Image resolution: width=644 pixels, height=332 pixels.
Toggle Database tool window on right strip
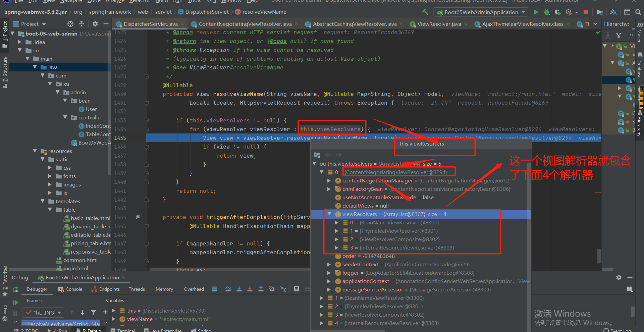[640, 65]
